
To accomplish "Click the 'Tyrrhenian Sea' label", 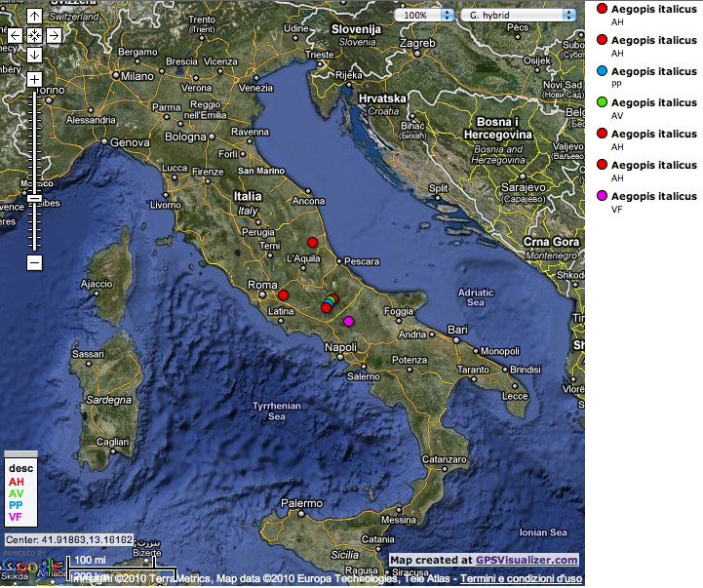I will click(x=277, y=411).
